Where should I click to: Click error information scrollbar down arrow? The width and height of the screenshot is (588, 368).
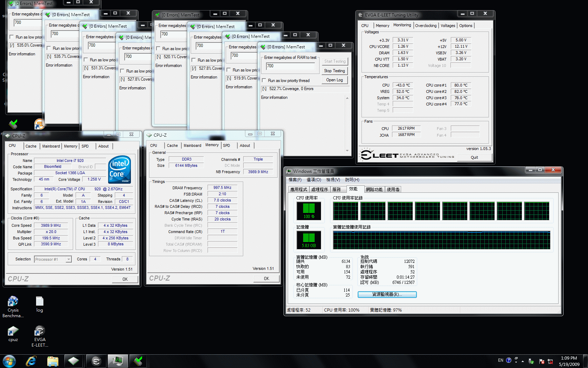(x=347, y=151)
